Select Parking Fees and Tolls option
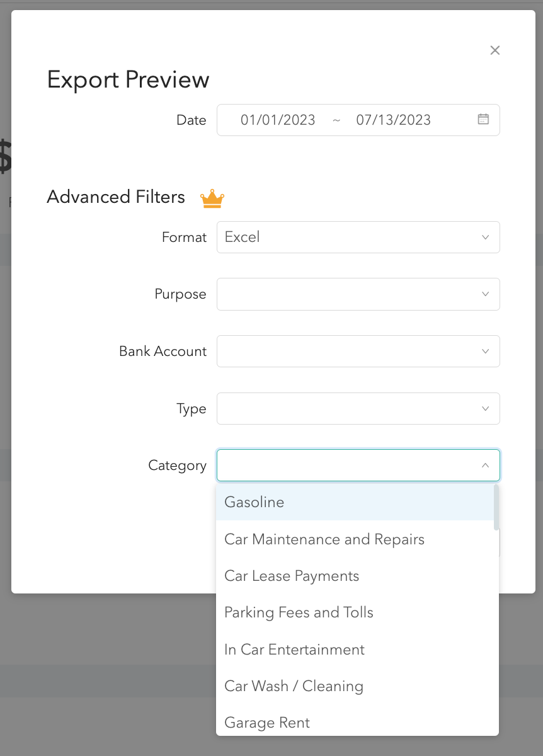Image resolution: width=543 pixels, height=756 pixels. [x=355, y=612]
